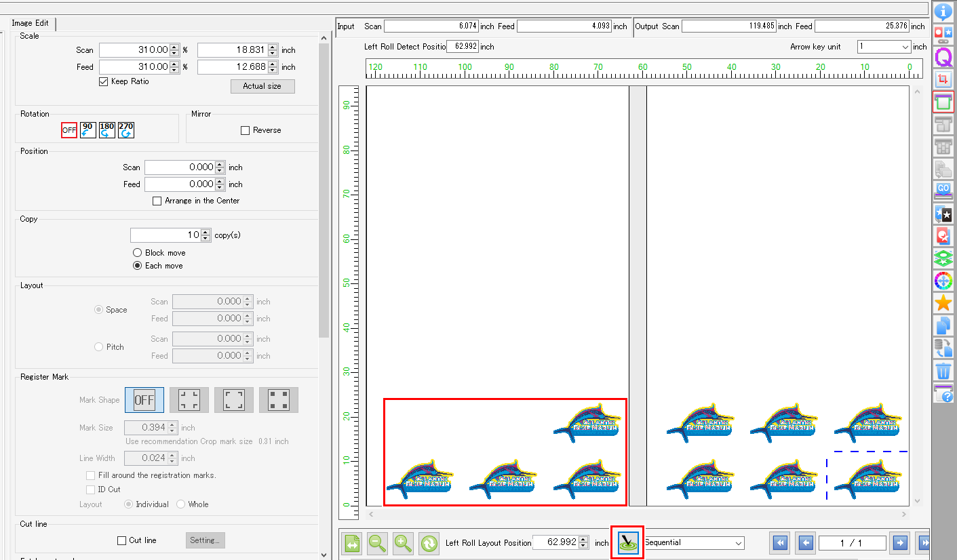Click the Actual size button

pyautogui.click(x=262, y=86)
